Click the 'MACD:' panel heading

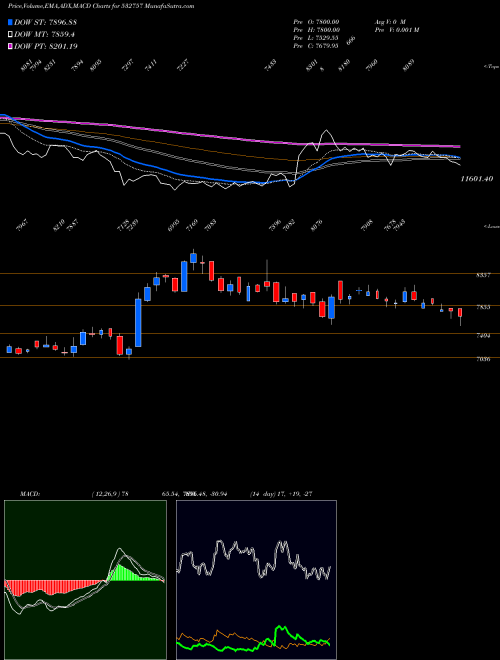pyautogui.click(x=29, y=494)
